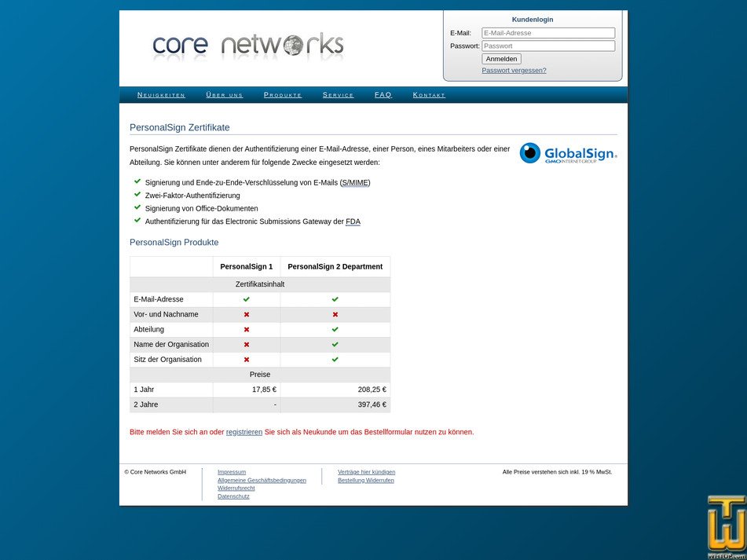Focus the E-Mail-Adresse input field

tap(548, 33)
